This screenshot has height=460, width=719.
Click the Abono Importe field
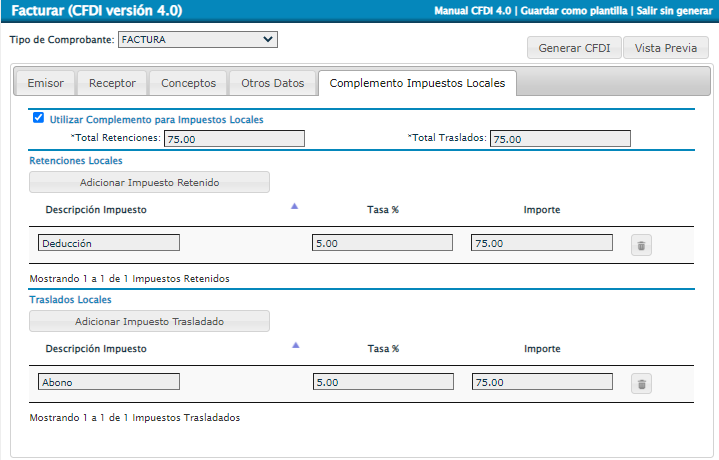541,382
